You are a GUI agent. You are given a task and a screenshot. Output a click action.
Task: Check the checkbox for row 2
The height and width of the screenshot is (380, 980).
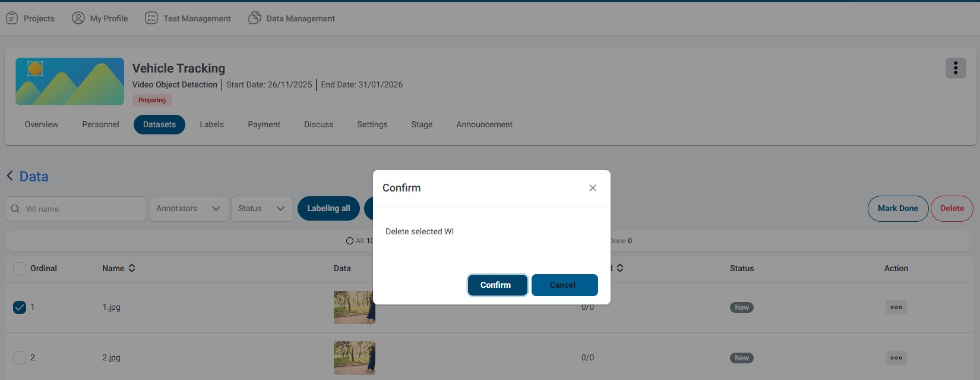[x=20, y=358]
